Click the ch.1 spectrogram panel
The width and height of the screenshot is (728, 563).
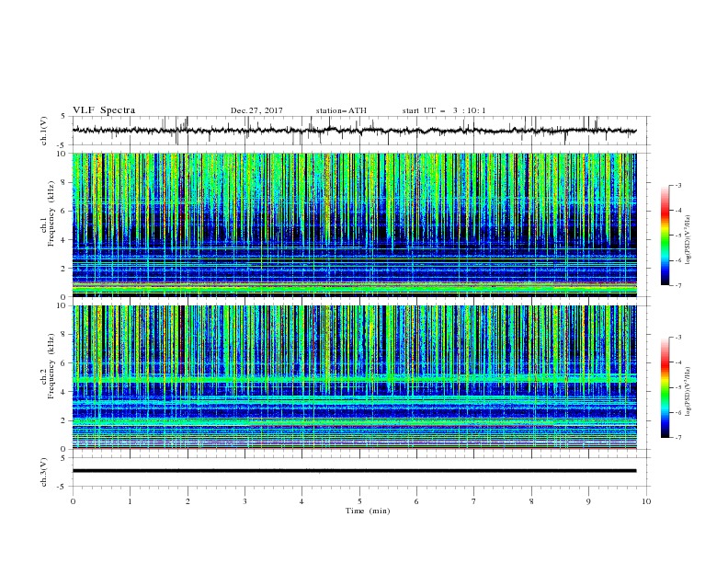pos(355,224)
